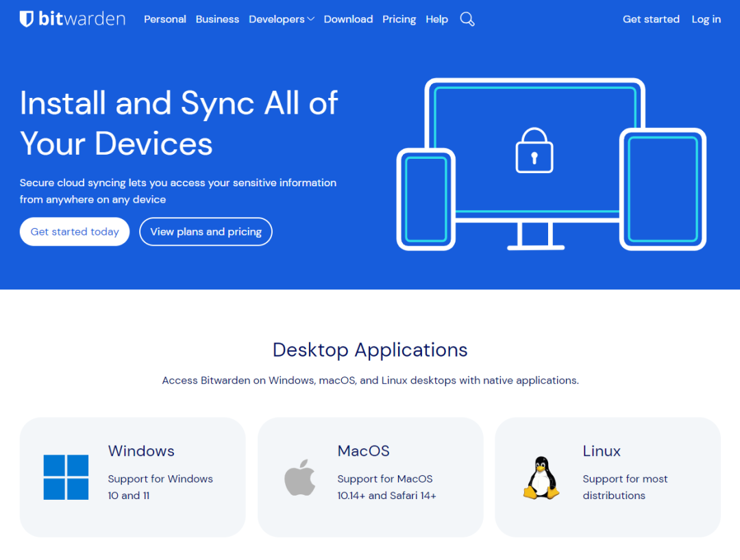Open the Personal menu item
This screenshot has width=740, height=560.
[x=164, y=19]
